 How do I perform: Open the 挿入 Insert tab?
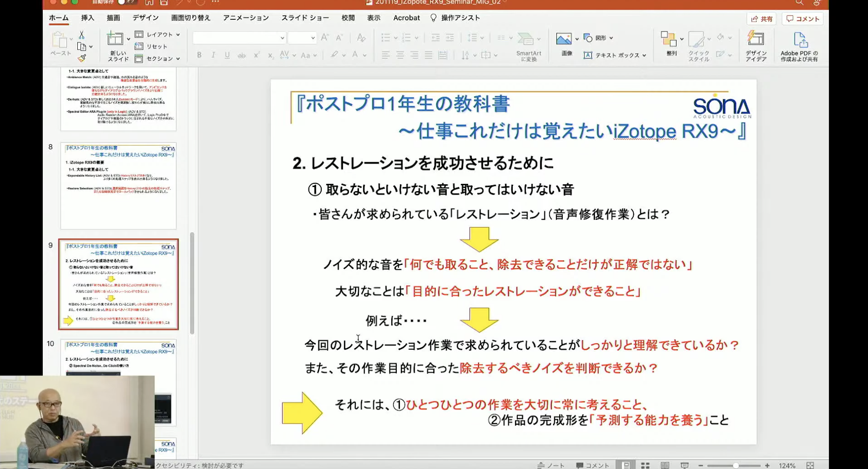87,18
